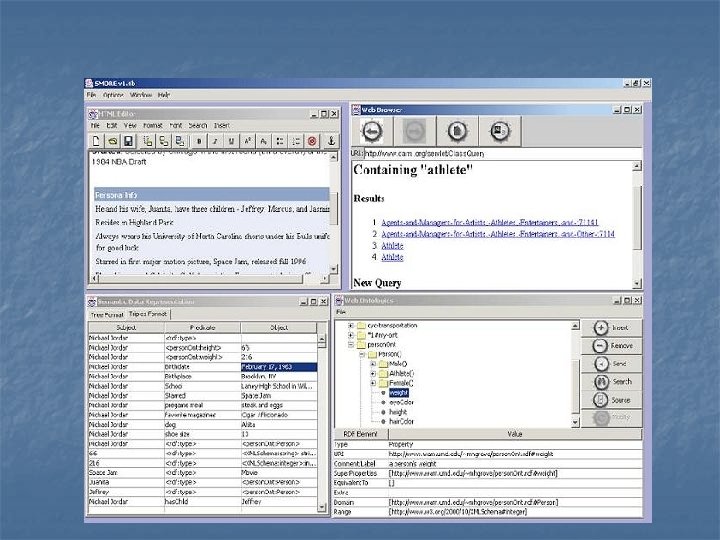
Task: Select the height property in ontology tree
Action: tap(398, 411)
